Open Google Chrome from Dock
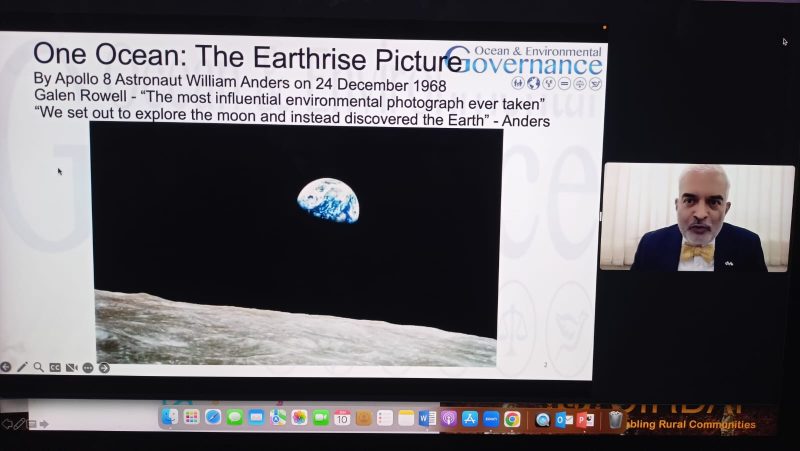The image size is (800, 451). pyautogui.click(x=512, y=419)
